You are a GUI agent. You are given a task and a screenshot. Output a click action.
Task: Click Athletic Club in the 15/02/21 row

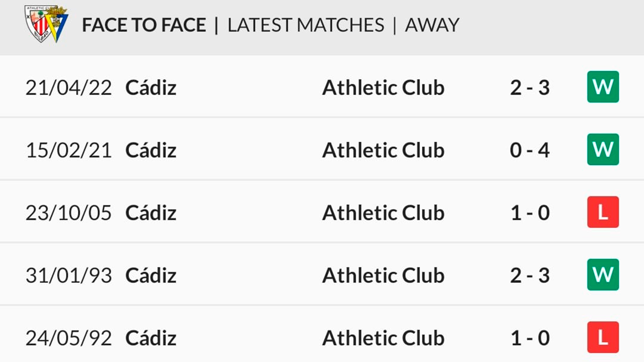[383, 150]
